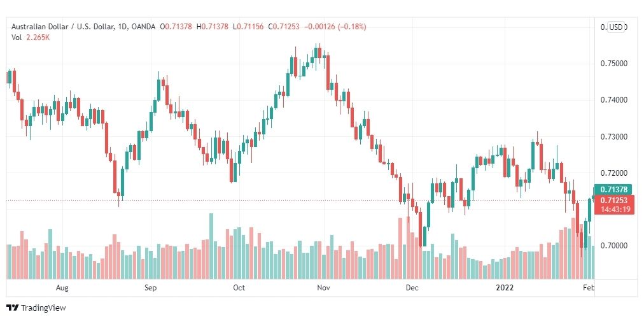Screen dimensions: 644x319
Task: Select the Nov label on time axis
Action: coord(324,288)
